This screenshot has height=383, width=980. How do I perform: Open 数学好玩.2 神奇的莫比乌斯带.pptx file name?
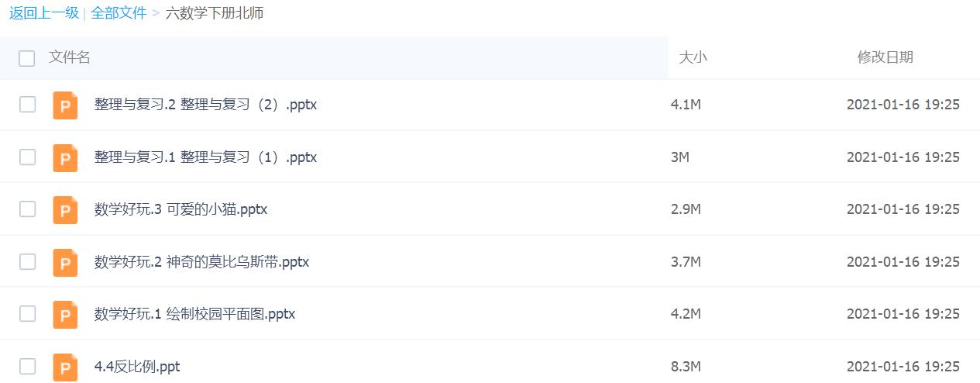pyautogui.click(x=201, y=262)
